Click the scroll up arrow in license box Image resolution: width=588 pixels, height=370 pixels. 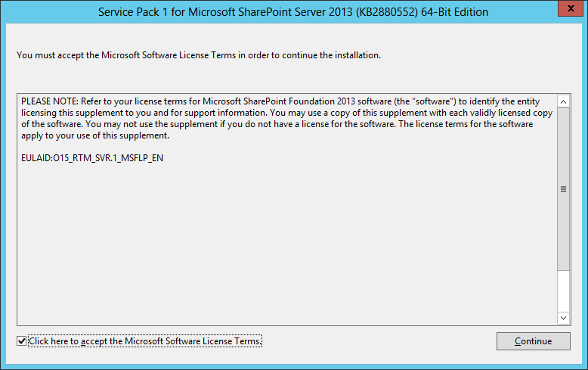[x=563, y=101]
